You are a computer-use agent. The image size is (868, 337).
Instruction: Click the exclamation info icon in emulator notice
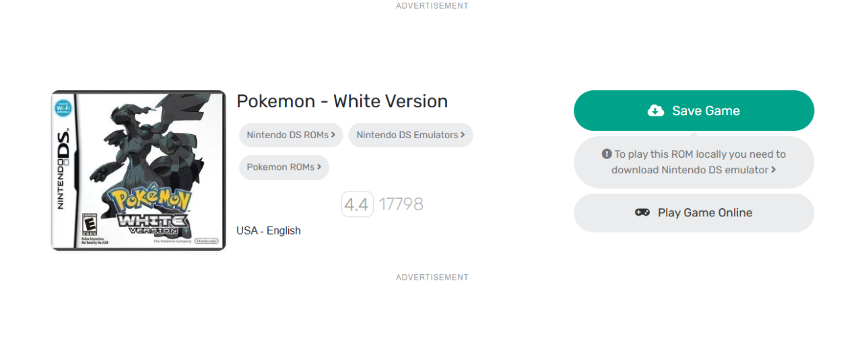[x=607, y=154]
